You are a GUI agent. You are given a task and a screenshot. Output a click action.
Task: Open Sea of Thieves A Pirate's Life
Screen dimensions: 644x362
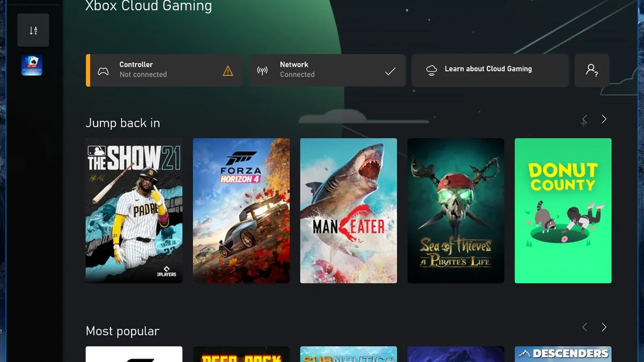click(456, 211)
